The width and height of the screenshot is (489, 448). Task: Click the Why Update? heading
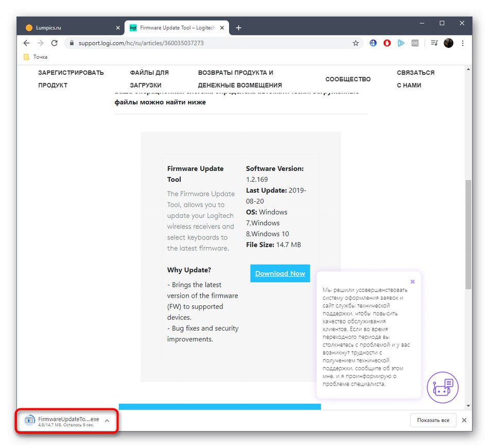coord(189,270)
